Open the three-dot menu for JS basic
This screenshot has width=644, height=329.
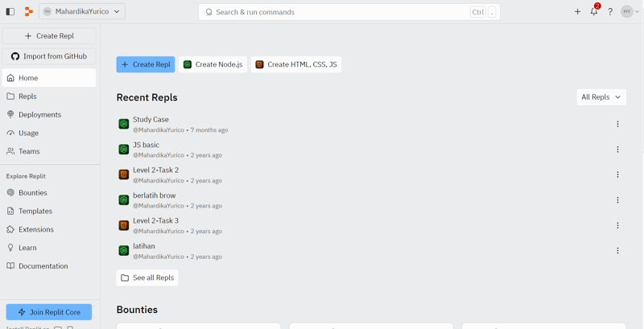[x=617, y=150]
